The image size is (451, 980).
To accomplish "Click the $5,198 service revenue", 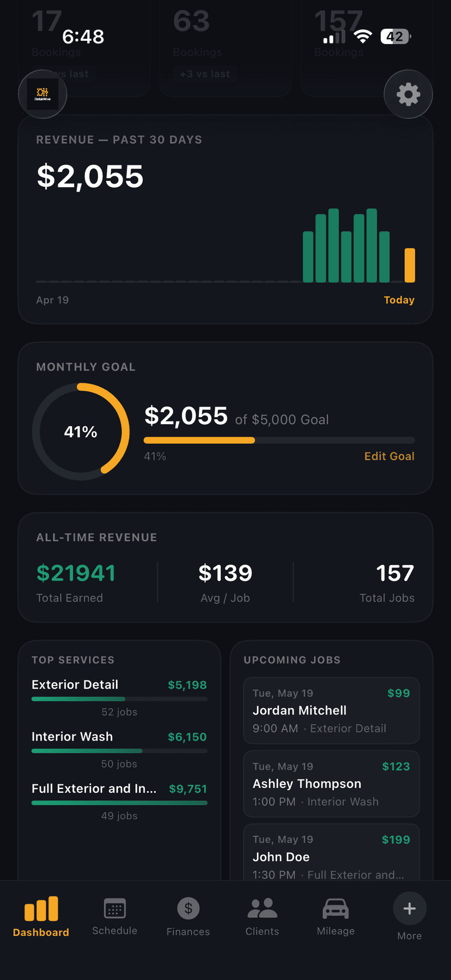I will (x=187, y=685).
